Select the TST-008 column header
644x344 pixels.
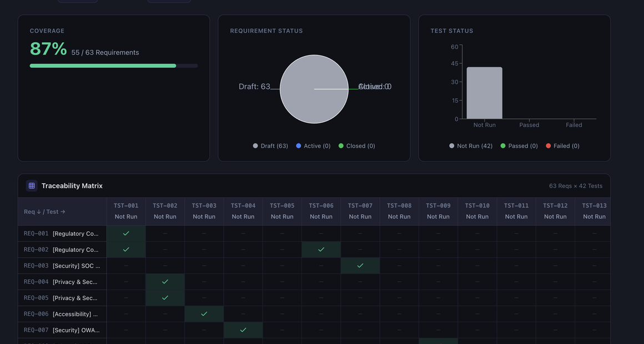tap(399, 211)
